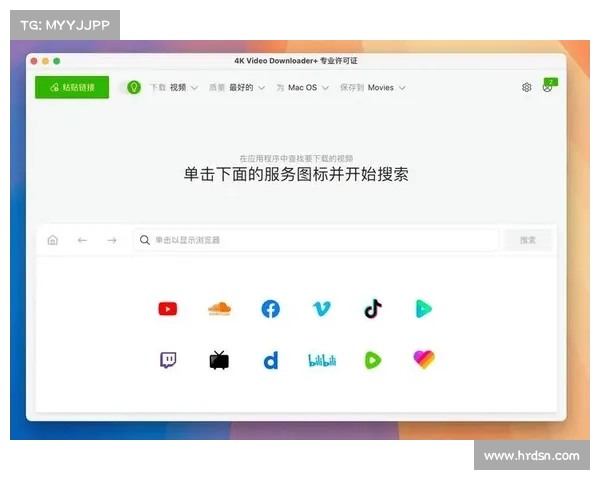This screenshot has height=480, width=600.
Task: Click the green Paste Link button
Action: pos(72,87)
